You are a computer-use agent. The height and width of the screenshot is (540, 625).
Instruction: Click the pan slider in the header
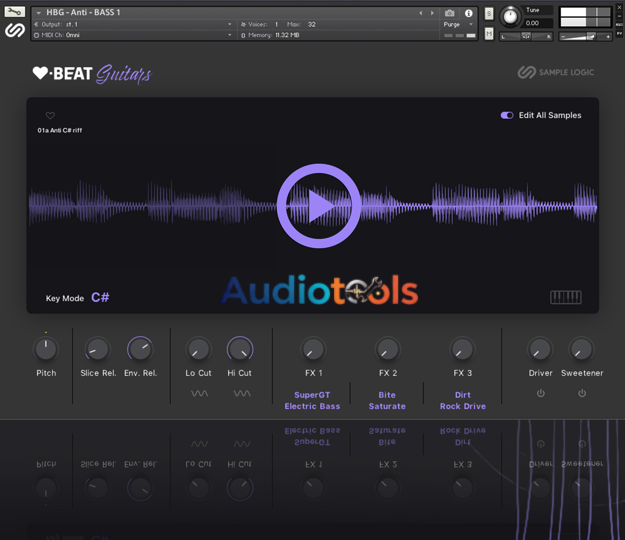coord(526,37)
